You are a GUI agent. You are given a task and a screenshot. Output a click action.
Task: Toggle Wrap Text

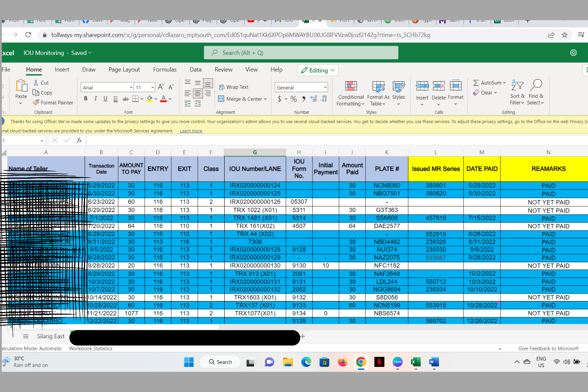(234, 87)
